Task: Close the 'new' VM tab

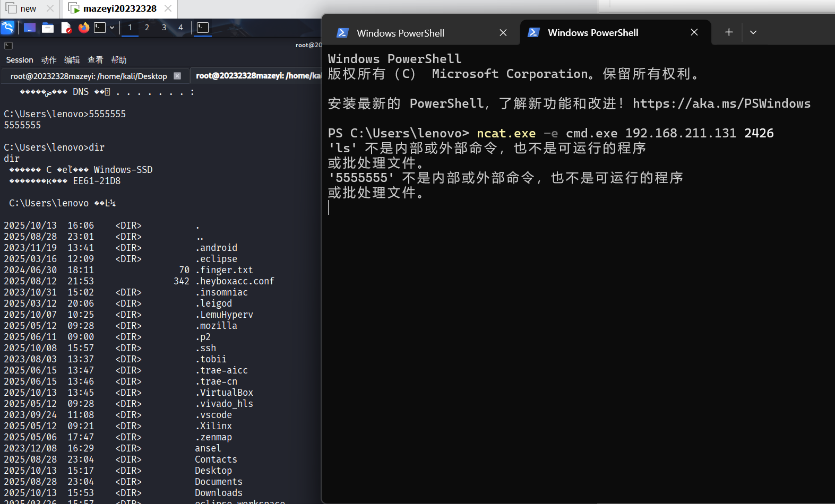Action: (x=50, y=8)
